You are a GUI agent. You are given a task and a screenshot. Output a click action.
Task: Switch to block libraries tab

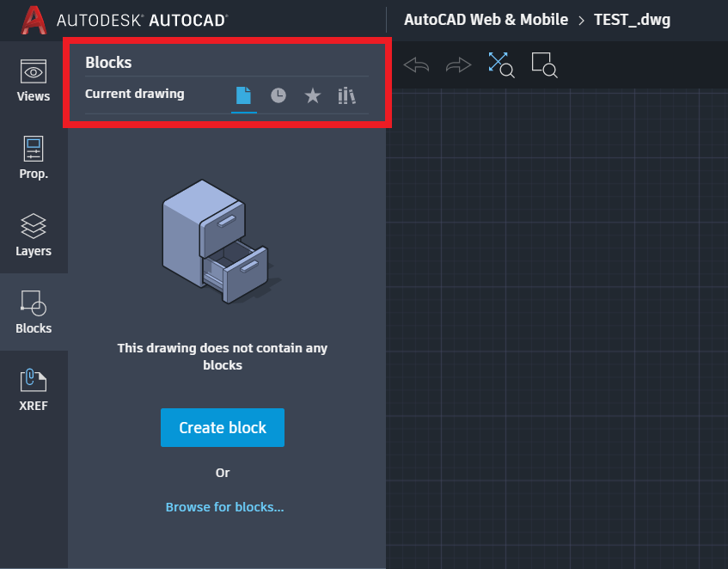[347, 95]
